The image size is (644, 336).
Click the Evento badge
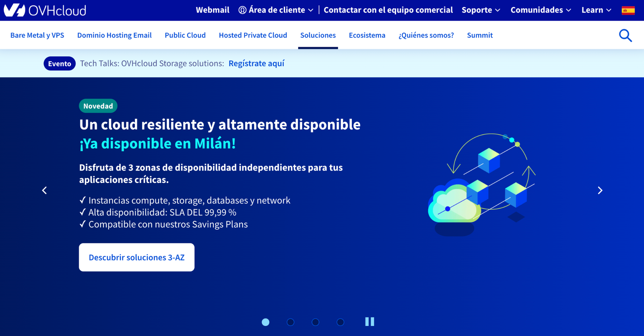60,64
